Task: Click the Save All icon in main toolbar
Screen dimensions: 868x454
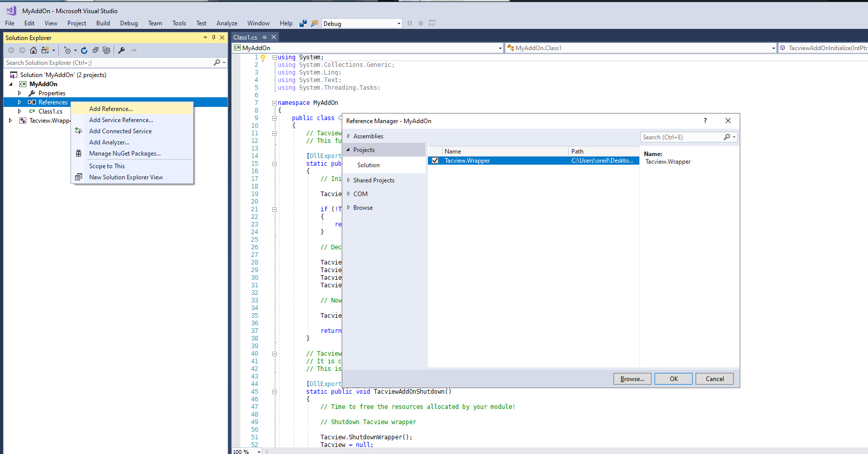Action: click(x=303, y=23)
